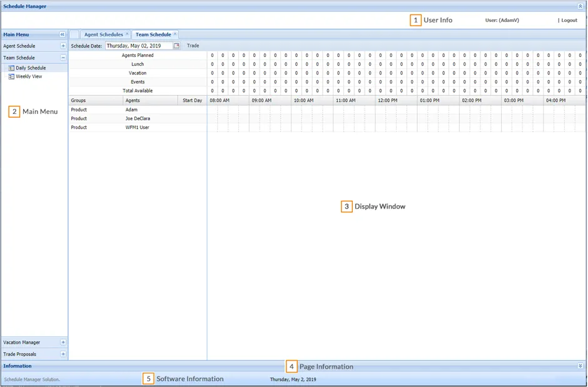The image size is (588, 387).
Task: Open Daily Schedule in the menu tree
Action: click(x=31, y=68)
